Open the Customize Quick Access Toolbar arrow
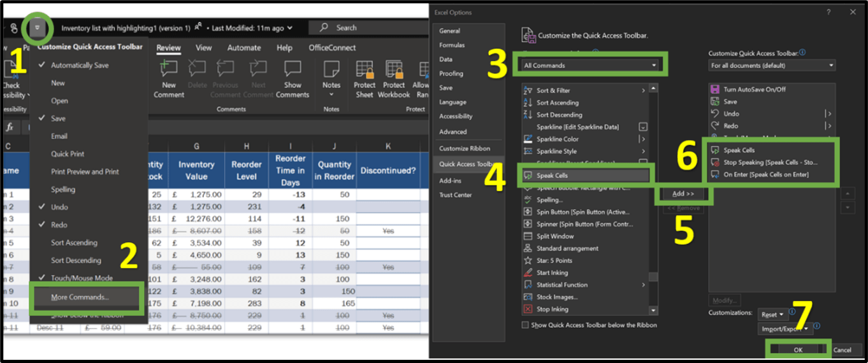 click(37, 28)
